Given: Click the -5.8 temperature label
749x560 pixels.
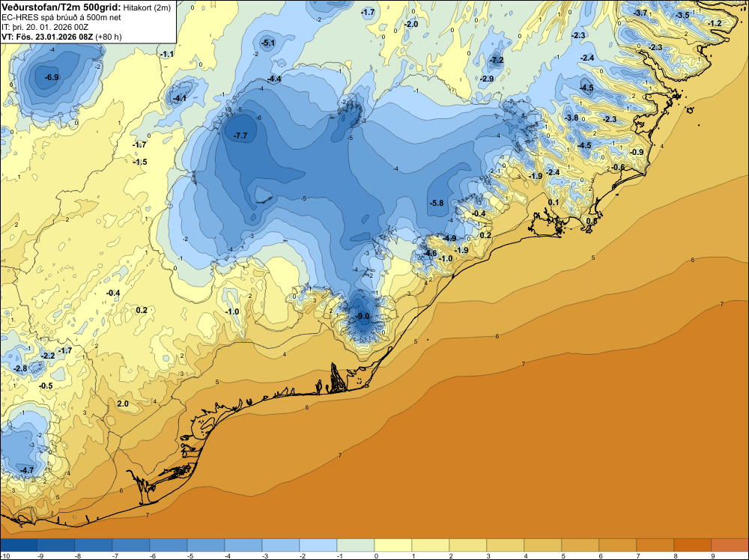Looking at the screenshot, I should [437, 203].
